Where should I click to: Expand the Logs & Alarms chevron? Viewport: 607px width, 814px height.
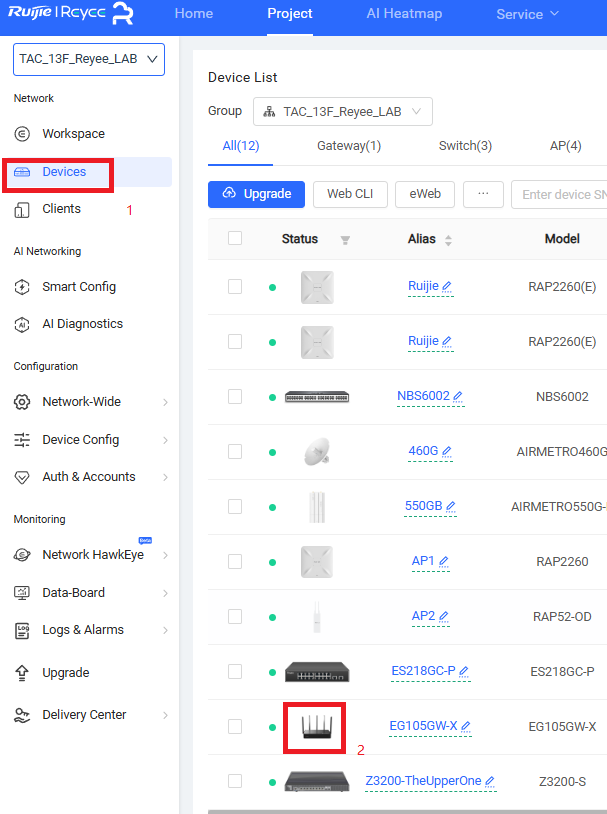click(165, 631)
